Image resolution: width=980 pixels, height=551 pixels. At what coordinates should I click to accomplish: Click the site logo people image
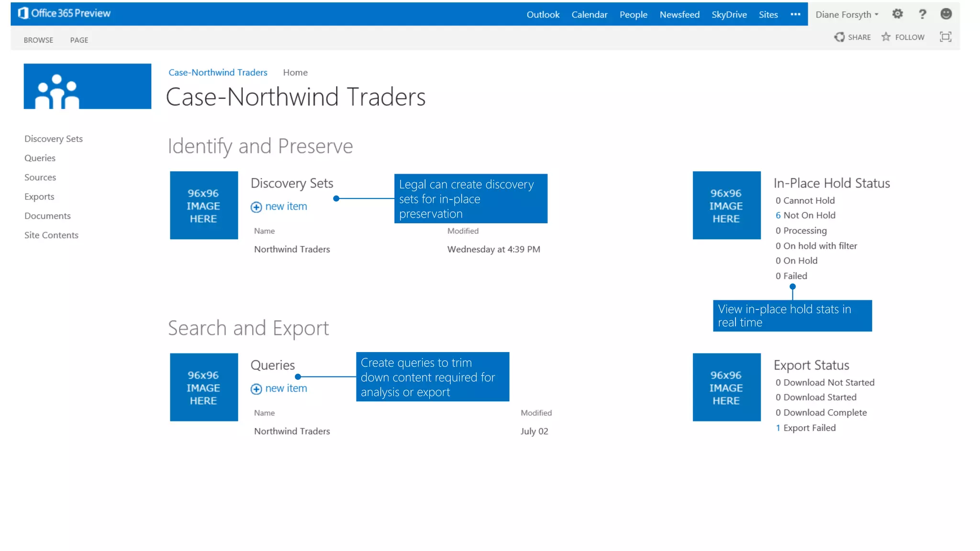[88, 86]
